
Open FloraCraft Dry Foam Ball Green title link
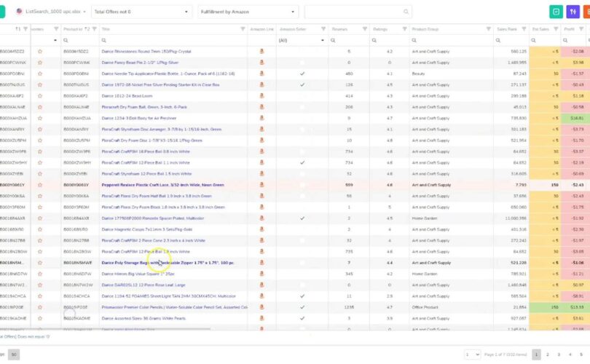click(x=144, y=107)
